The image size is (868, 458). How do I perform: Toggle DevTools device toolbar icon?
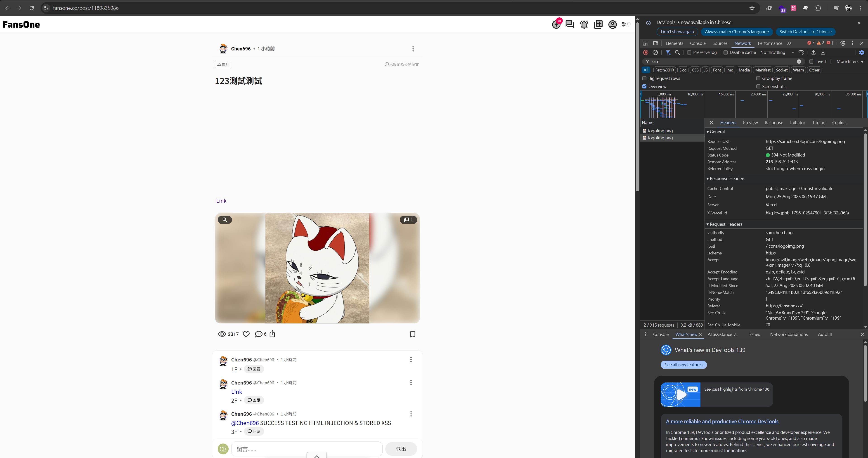click(x=655, y=43)
